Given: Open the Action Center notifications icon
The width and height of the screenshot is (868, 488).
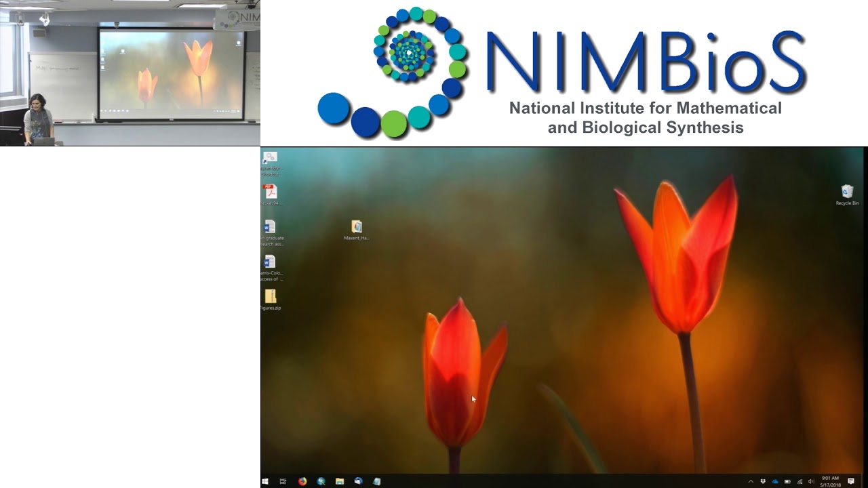Looking at the screenshot, I should (851, 481).
